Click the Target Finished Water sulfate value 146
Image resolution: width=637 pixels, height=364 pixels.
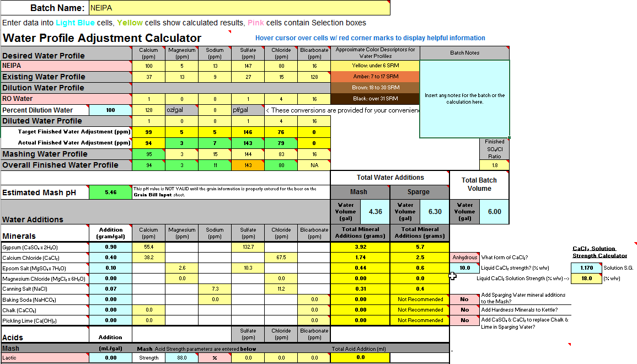(248, 132)
